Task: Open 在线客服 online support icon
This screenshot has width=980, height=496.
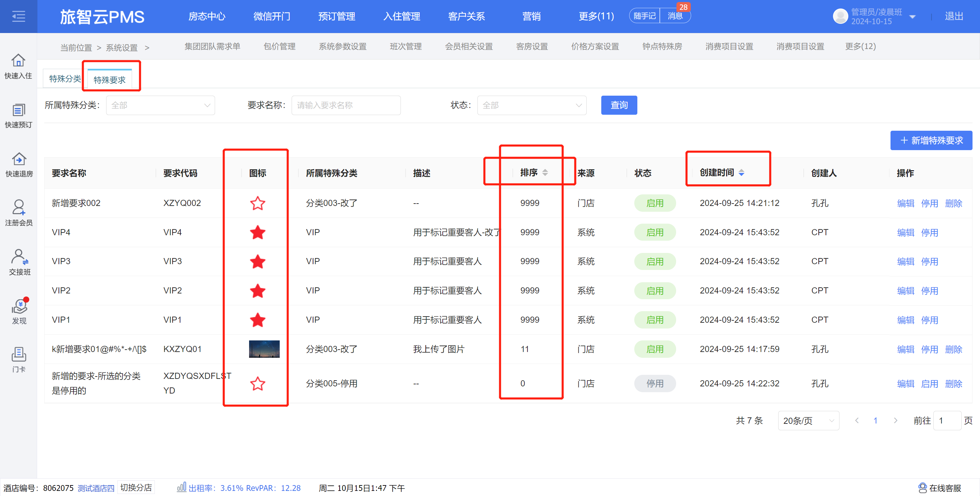Action: tap(922, 488)
